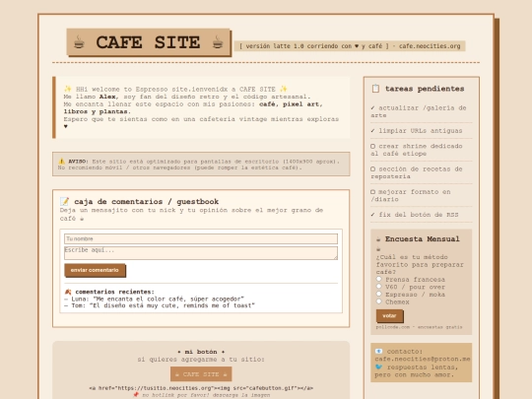Click the sparkle icon before welcome text
The height and width of the screenshot is (399, 532).
coord(68,89)
